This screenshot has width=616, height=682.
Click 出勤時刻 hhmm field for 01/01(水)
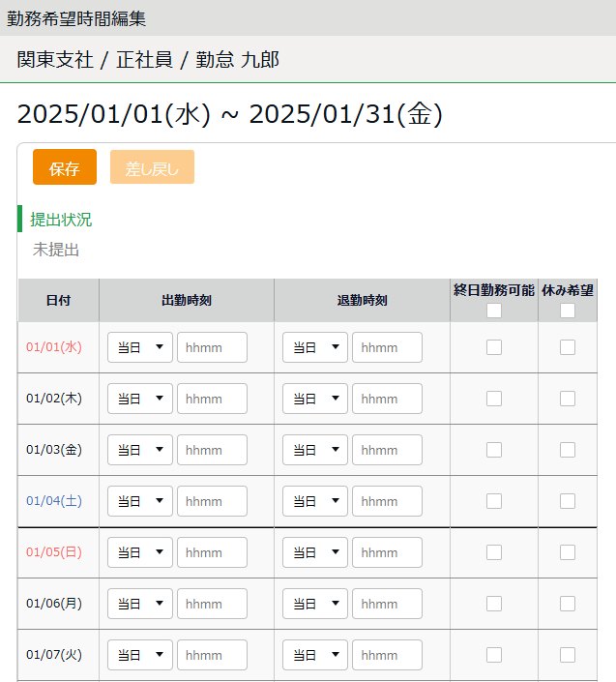[212, 347]
